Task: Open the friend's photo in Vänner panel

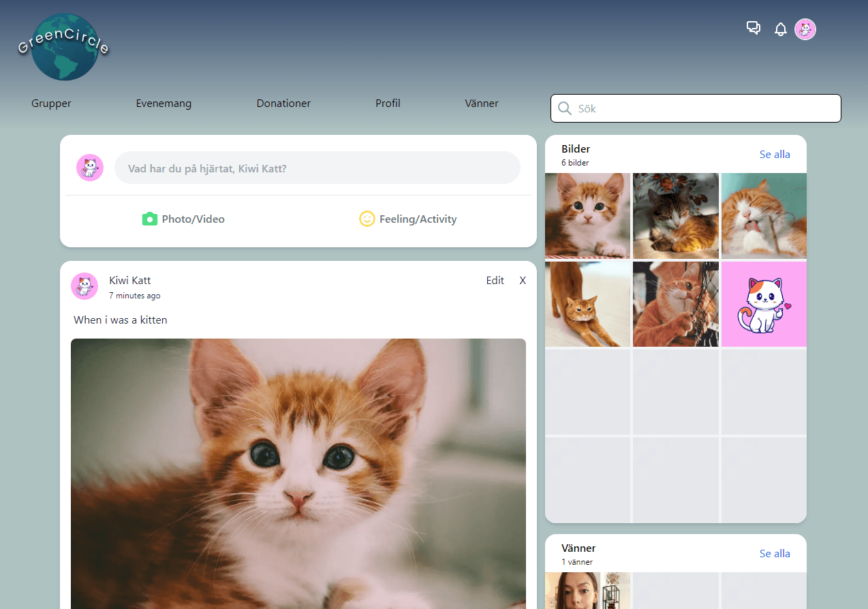Action: [x=587, y=591]
